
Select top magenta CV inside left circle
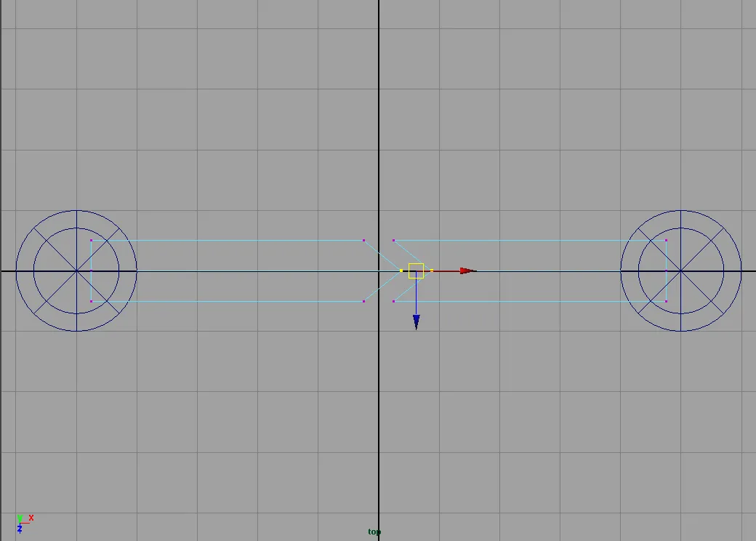91,240
